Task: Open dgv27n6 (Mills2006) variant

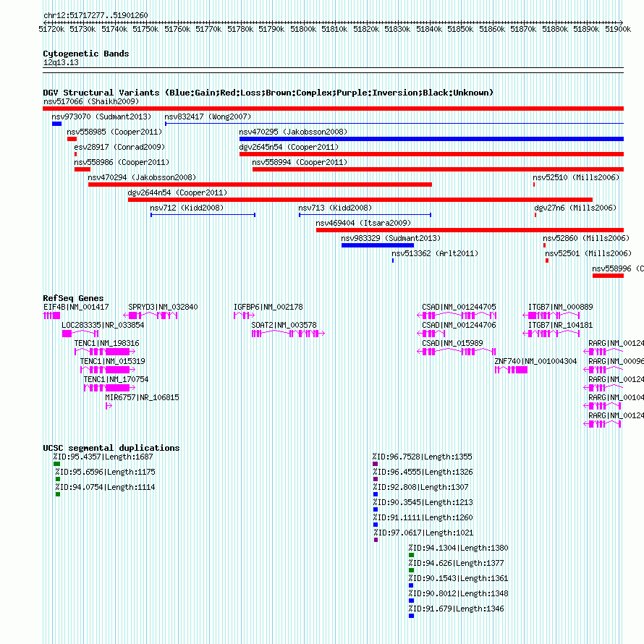Action: pos(535,215)
